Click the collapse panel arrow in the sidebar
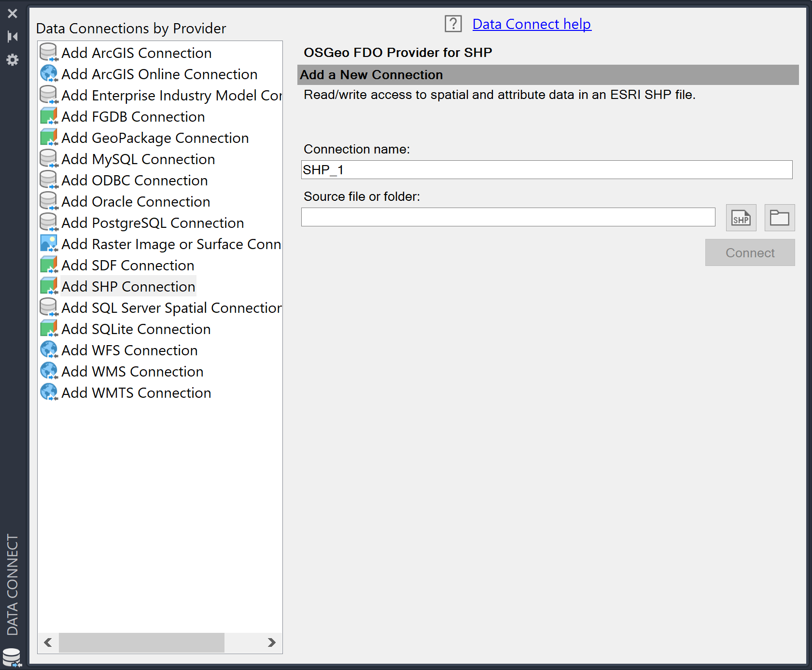Viewport: 812px width, 670px height. pyautogui.click(x=13, y=36)
